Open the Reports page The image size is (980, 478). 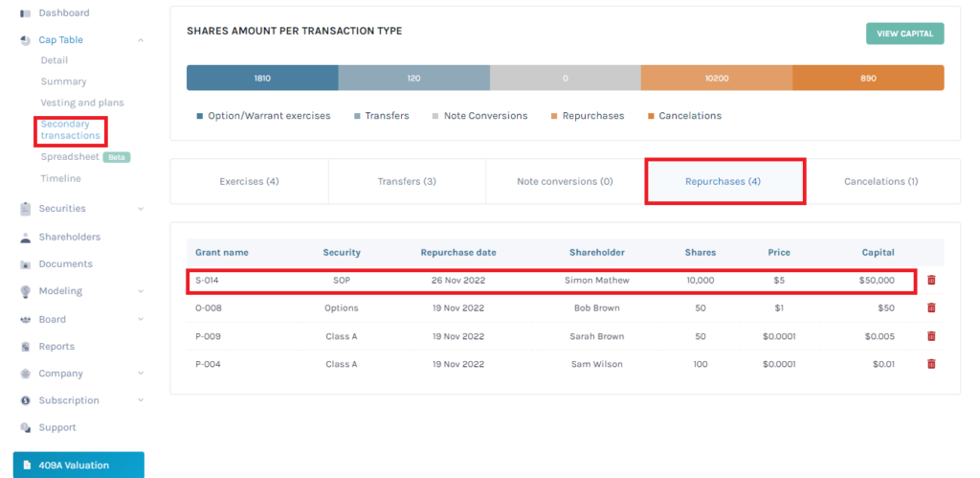coord(56,347)
